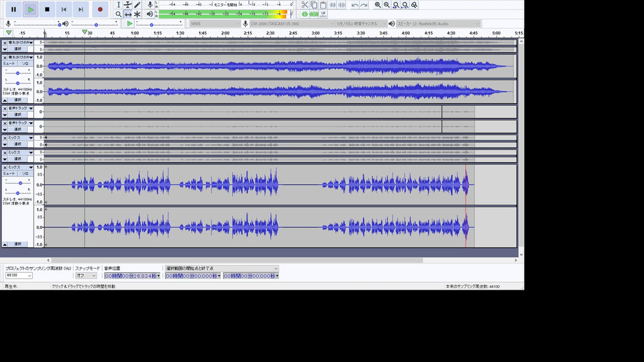Select the Multi-tool asterisk icon
Image resolution: width=644 pixels, height=362 pixels.
tap(137, 14)
